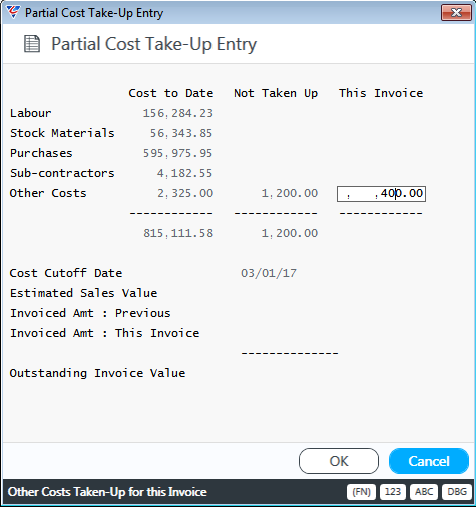The image size is (476, 507).
Task: Click the Other Costs This Invoice field
Action: (381, 194)
